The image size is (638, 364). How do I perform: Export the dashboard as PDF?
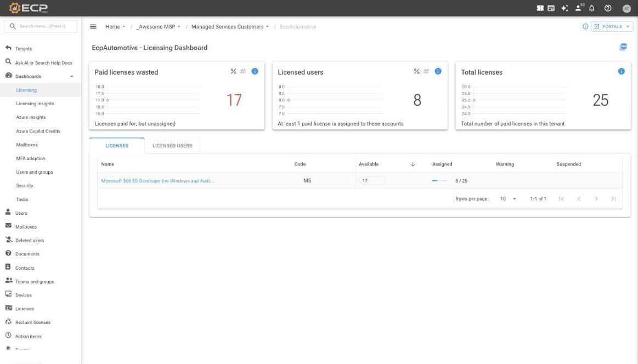point(623,47)
